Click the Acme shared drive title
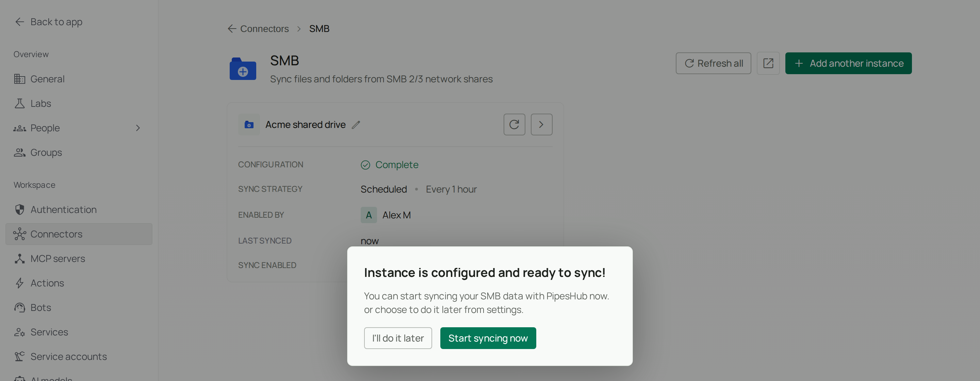 click(x=306, y=125)
